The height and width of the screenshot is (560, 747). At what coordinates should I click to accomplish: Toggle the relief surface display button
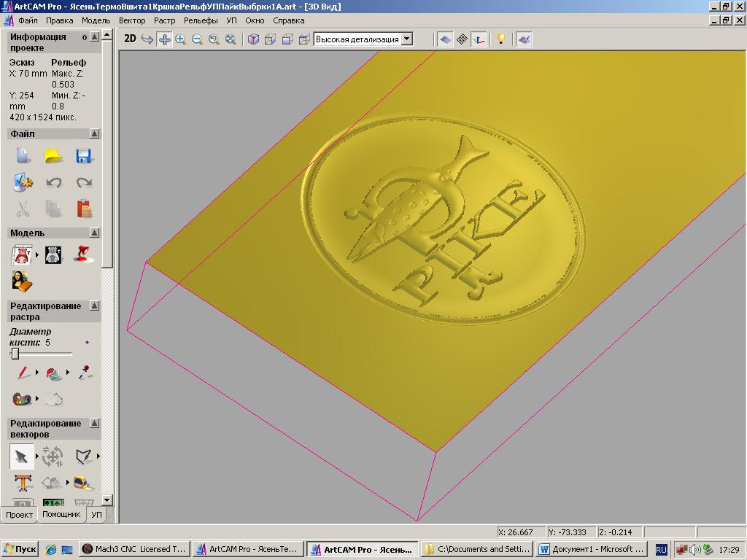tap(445, 39)
